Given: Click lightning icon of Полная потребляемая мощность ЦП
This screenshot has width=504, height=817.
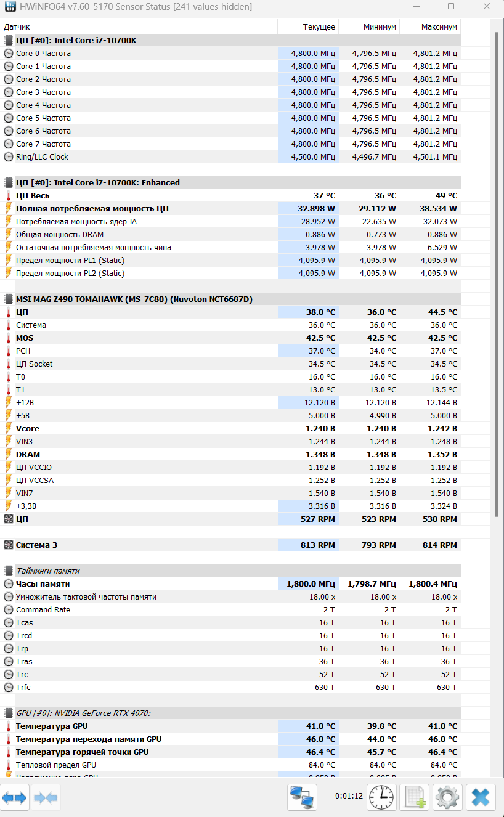Looking at the screenshot, I should (9, 208).
